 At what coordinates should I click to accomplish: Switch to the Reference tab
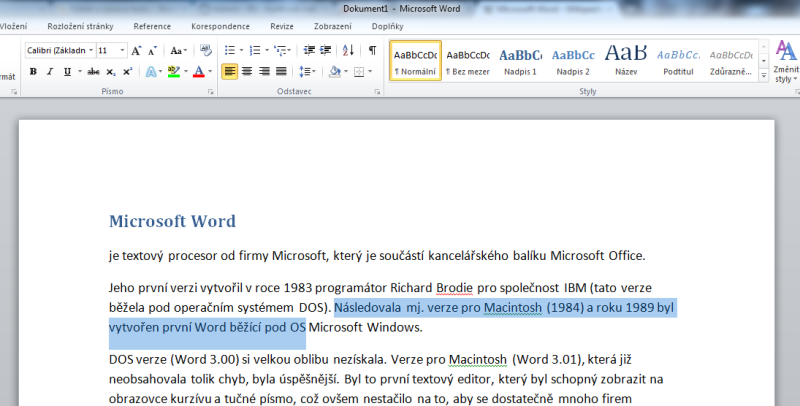point(152,26)
